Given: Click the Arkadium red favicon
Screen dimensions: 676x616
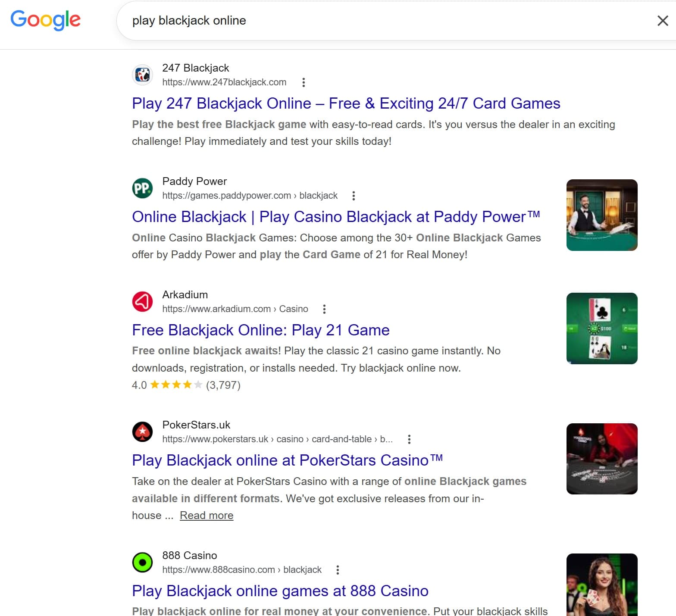Looking at the screenshot, I should click(x=142, y=302).
